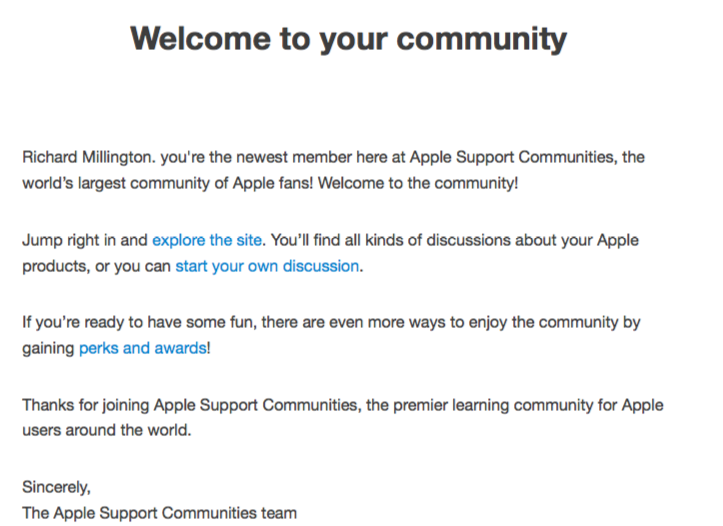Click the word 'gaining' before perks link
This screenshot has width=723, height=526.
pyautogui.click(x=48, y=349)
